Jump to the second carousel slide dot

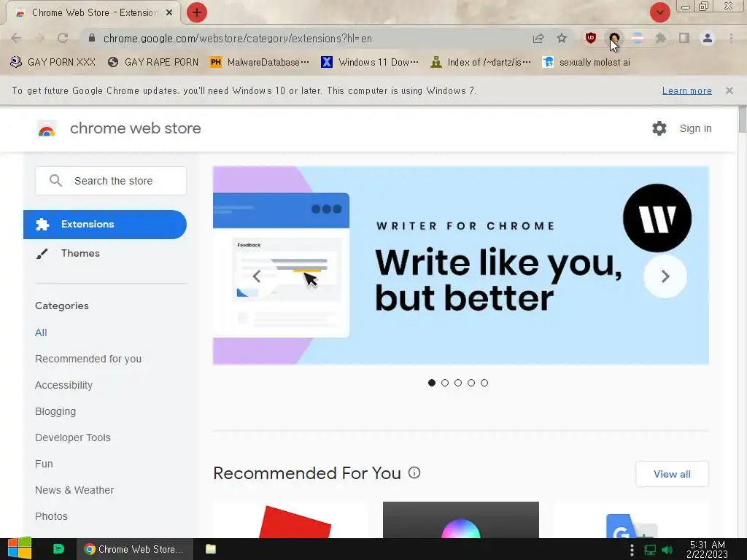click(x=445, y=383)
